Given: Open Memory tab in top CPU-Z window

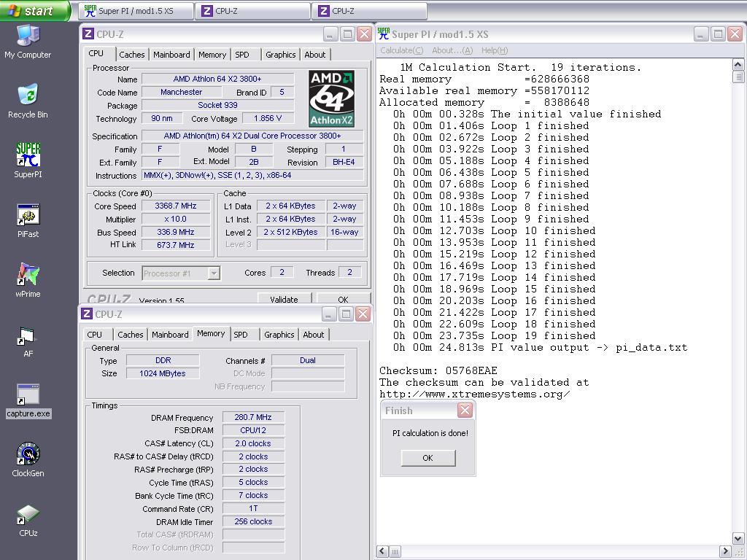Looking at the screenshot, I should (212, 55).
